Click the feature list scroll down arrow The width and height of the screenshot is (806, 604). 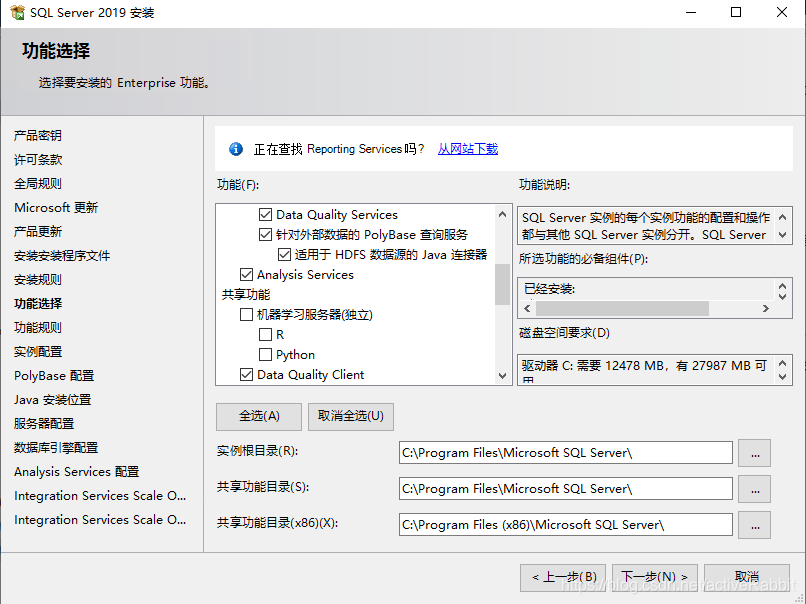click(502, 376)
